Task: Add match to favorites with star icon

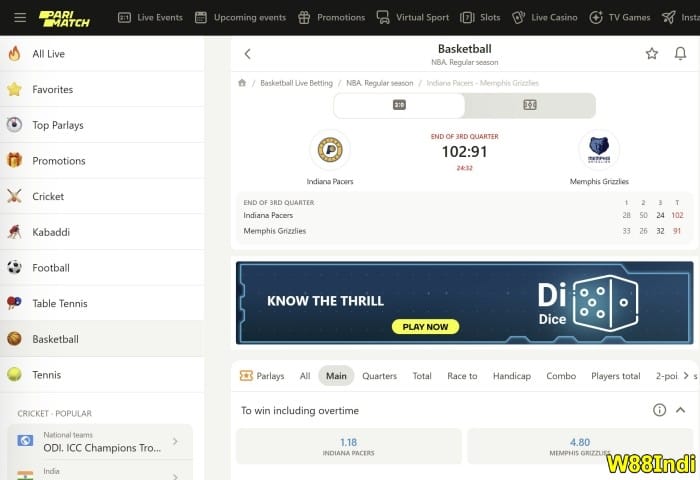Action: pos(652,54)
